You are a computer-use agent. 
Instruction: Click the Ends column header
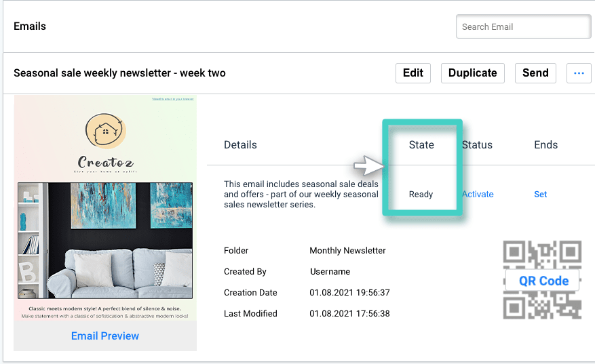click(545, 144)
